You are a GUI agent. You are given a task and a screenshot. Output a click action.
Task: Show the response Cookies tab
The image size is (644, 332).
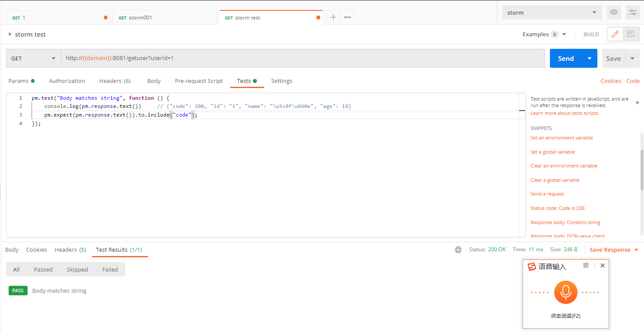click(x=36, y=250)
